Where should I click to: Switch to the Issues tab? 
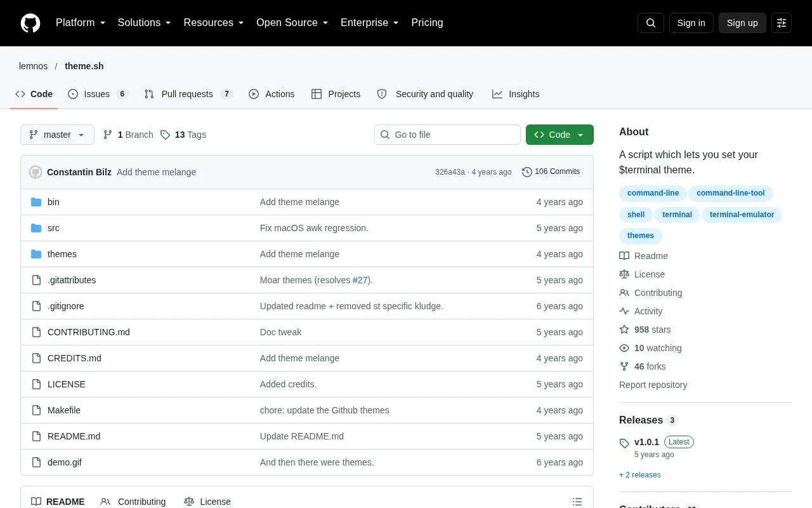(98, 94)
